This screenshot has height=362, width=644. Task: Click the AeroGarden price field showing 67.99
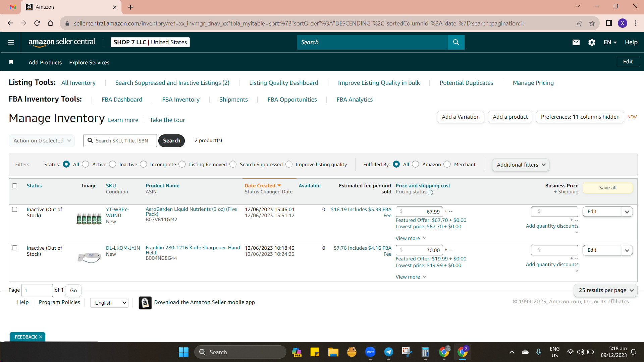419,212
